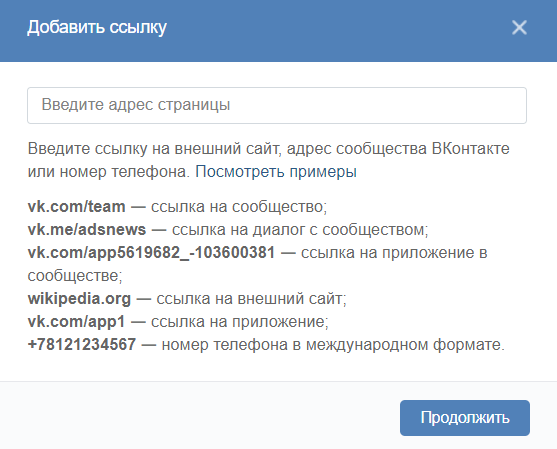Viewport: 557px width, 449px height.
Task: Select the vk.com/team example text
Action: point(76,206)
